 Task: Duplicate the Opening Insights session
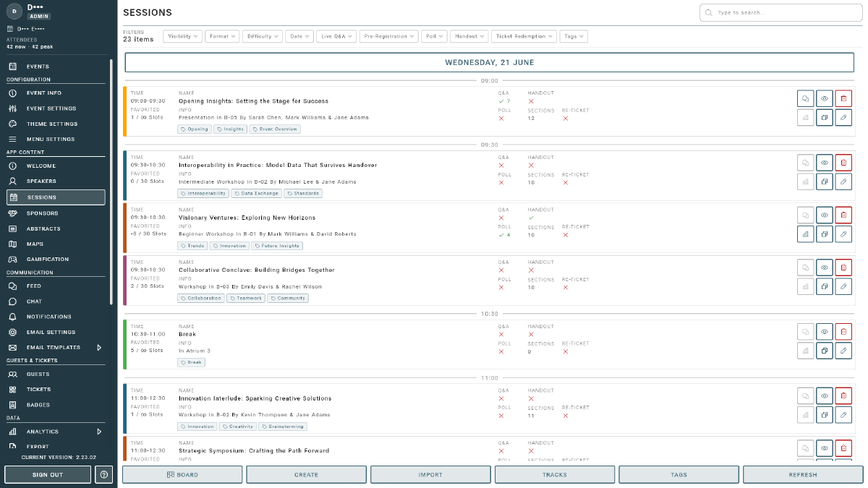pyautogui.click(x=825, y=117)
